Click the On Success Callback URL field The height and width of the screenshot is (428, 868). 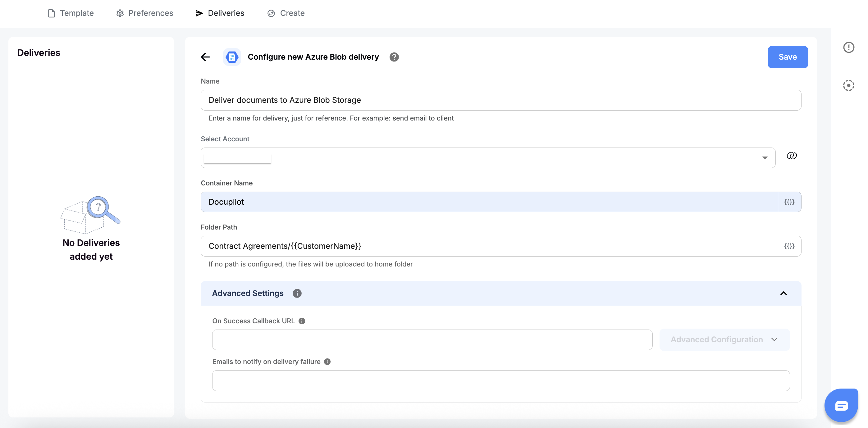(x=432, y=340)
